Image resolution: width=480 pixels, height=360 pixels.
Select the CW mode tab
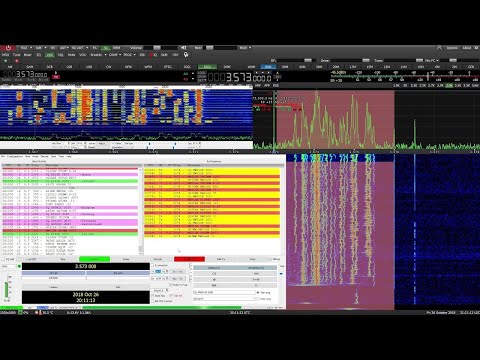point(108,67)
